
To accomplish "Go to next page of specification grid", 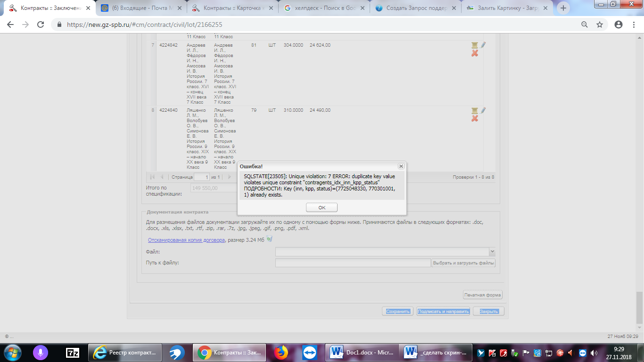I will (x=230, y=177).
